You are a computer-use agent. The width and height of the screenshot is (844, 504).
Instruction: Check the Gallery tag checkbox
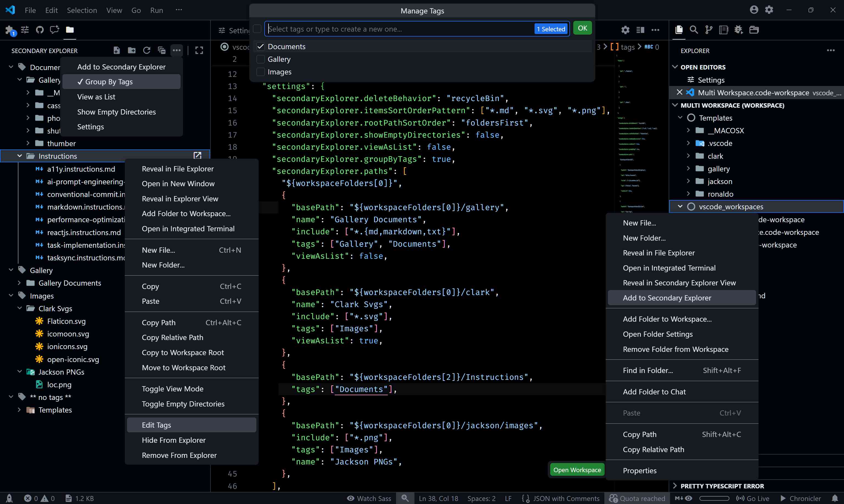pyautogui.click(x=260, y=59)
